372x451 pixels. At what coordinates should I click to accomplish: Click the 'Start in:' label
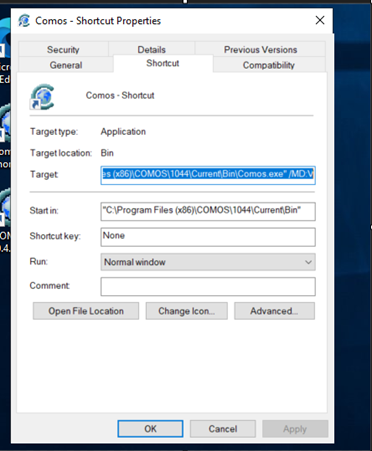click(x=44, y=211)
